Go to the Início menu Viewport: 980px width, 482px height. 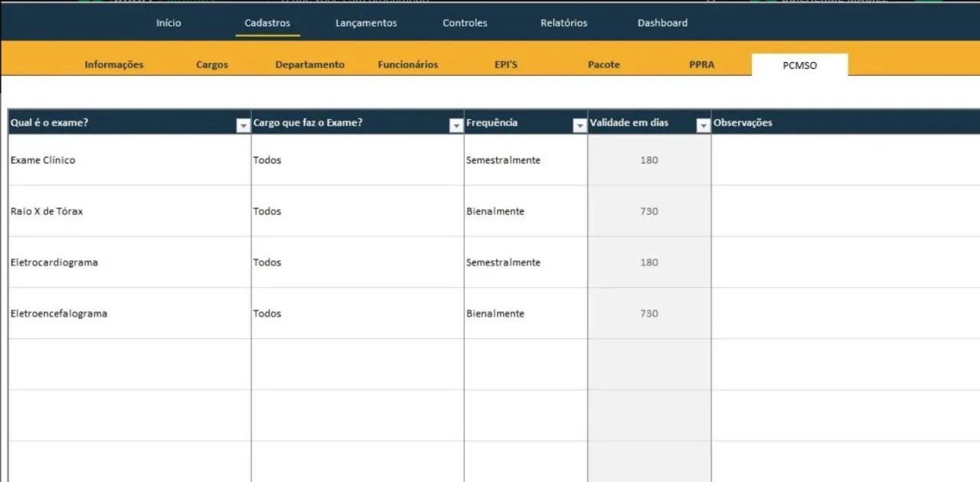coord(168,23)
